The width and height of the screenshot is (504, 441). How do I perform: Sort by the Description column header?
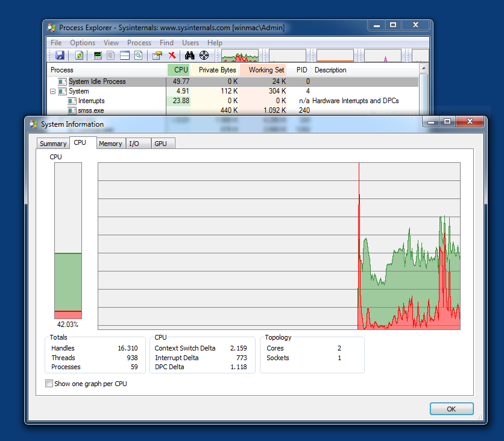coord(365,70)
